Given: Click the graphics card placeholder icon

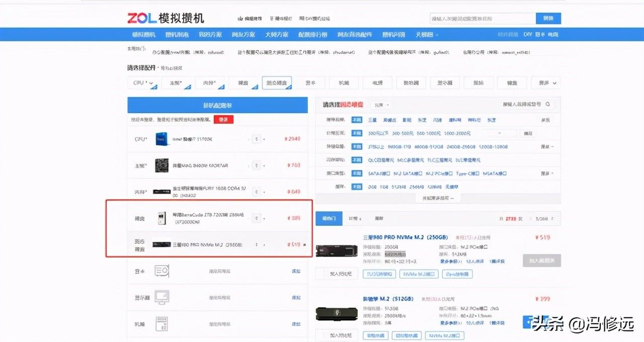Looking at the screenshot, I should pos(162,271).
